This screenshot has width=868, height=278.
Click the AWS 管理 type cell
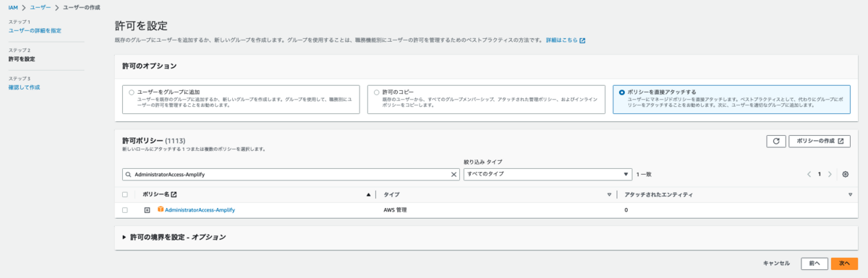(x=396, y=210)
